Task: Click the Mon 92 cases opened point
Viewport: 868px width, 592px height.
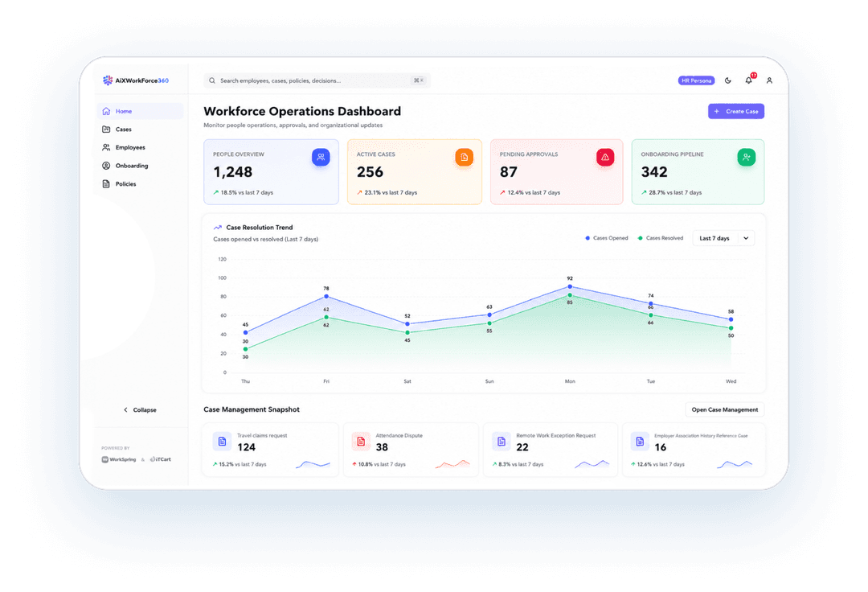Action: 570,286
